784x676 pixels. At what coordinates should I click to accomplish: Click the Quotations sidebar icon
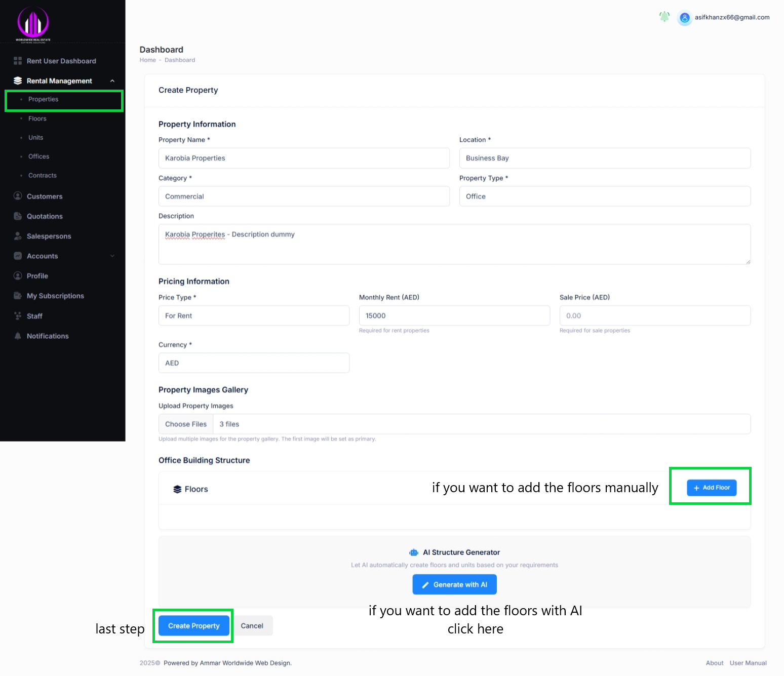(18, 216)
